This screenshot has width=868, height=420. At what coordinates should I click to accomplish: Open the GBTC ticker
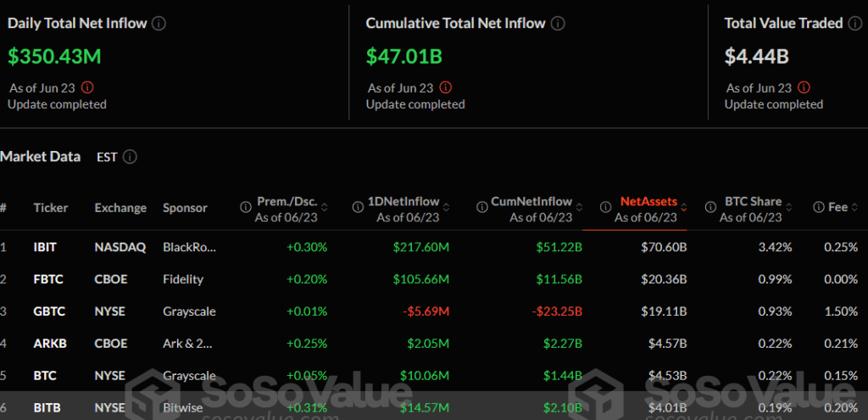click(x=49, y=311)
